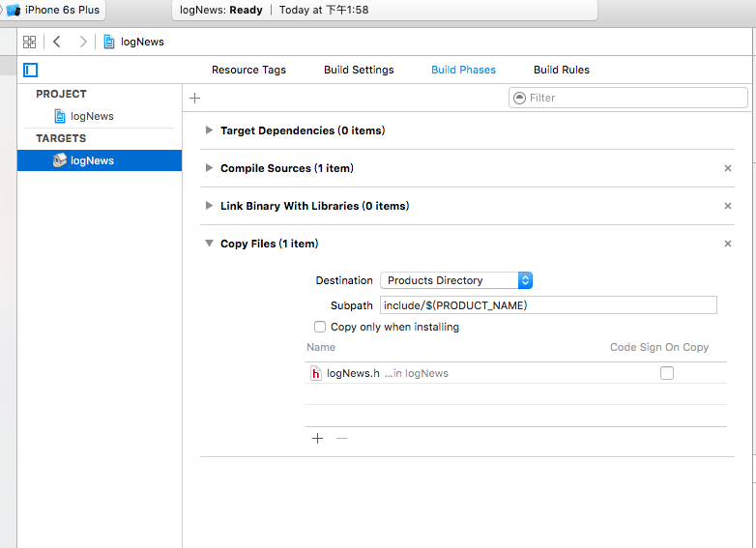The width and height of the screenshot is (756, 548).
Task: Enable Copy only when installing
Action: pyautogui.click(x=320, y=327)
